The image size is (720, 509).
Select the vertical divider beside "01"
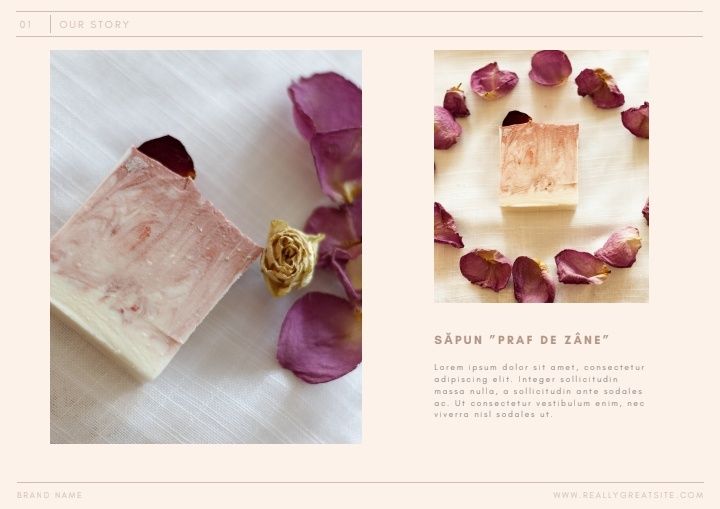tap(50, 24)
